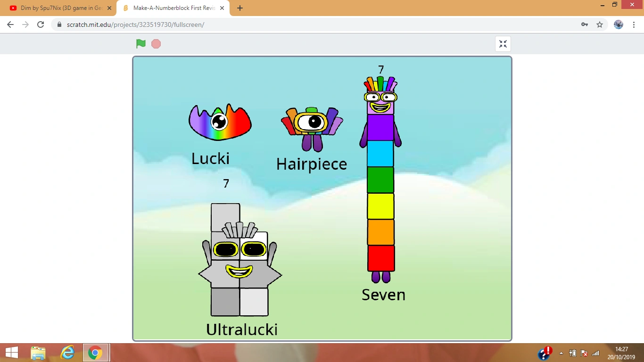Screen dimensions: 644x362
Task: Launch File Explorer from the taskbar
Action: click(38, 352)
